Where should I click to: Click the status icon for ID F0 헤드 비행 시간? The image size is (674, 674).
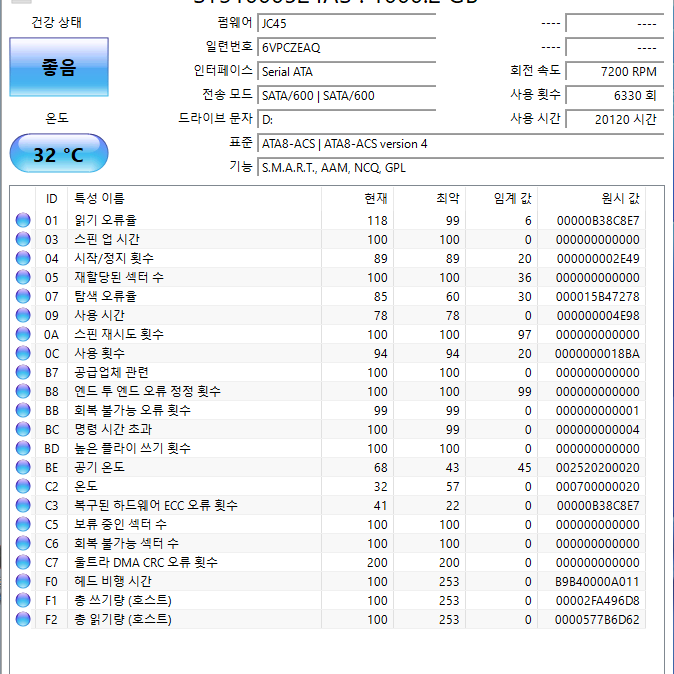click(x=23, y=581)
